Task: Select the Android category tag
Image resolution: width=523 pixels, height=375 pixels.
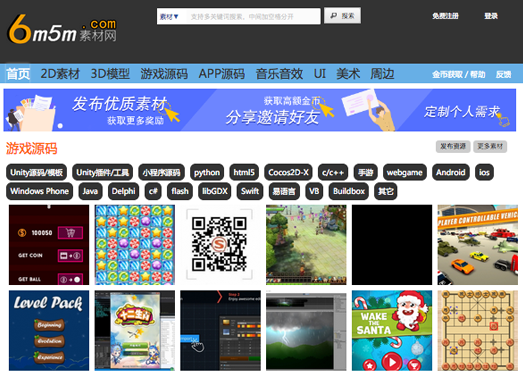Action: (451, 172)
